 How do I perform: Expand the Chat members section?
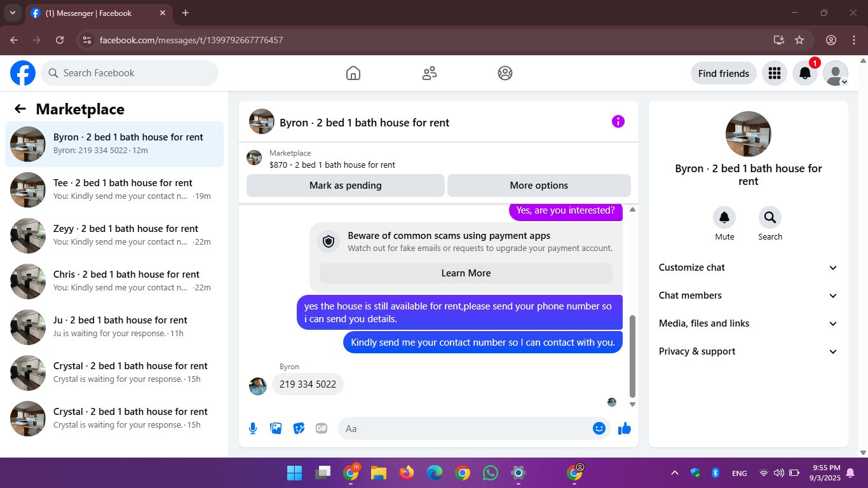pyautogui.click(x=749, y=295)
